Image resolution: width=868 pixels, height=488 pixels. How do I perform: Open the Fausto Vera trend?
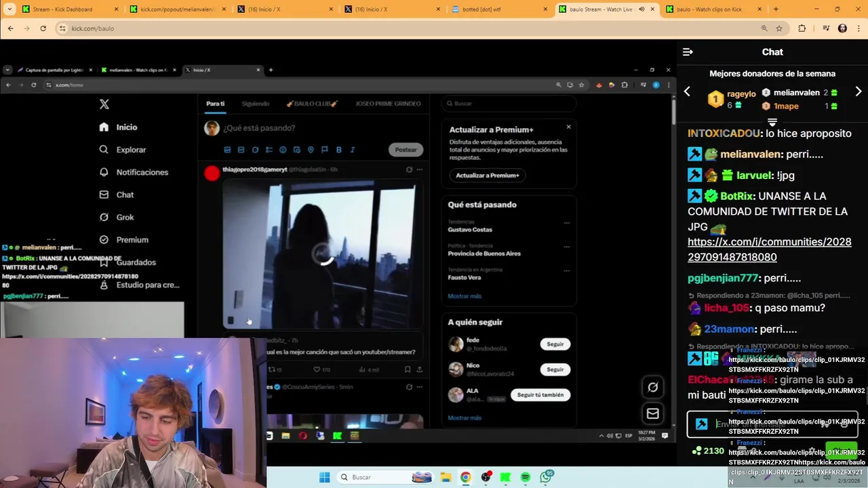point(465,277)
